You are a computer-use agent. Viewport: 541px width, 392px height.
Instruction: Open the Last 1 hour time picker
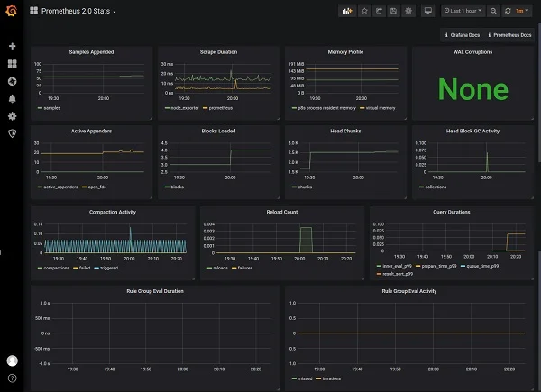pyautogui.click(x=463, y=11)
